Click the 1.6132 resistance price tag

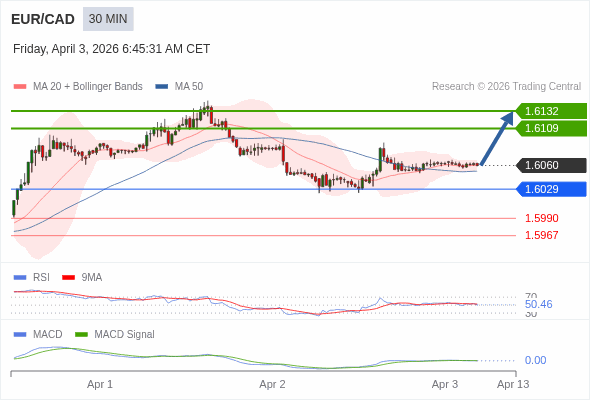pos(551,111)
